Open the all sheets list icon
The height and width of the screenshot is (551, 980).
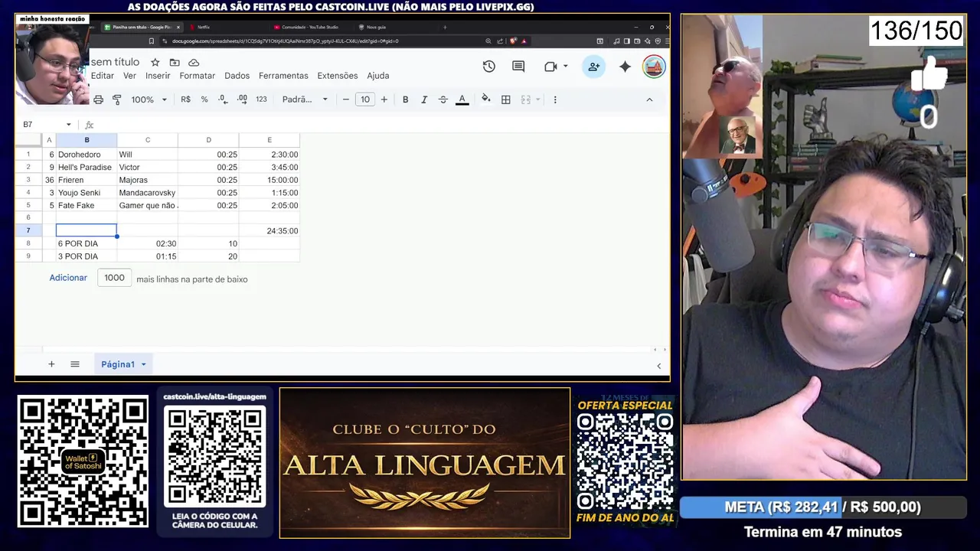click(74, 364)
